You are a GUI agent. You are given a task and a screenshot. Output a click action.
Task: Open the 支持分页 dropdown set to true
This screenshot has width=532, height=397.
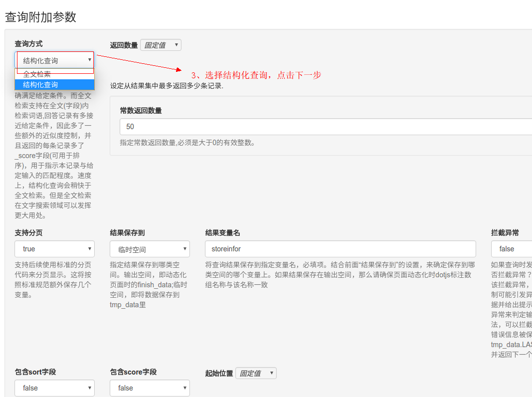(x=55, y=249)
